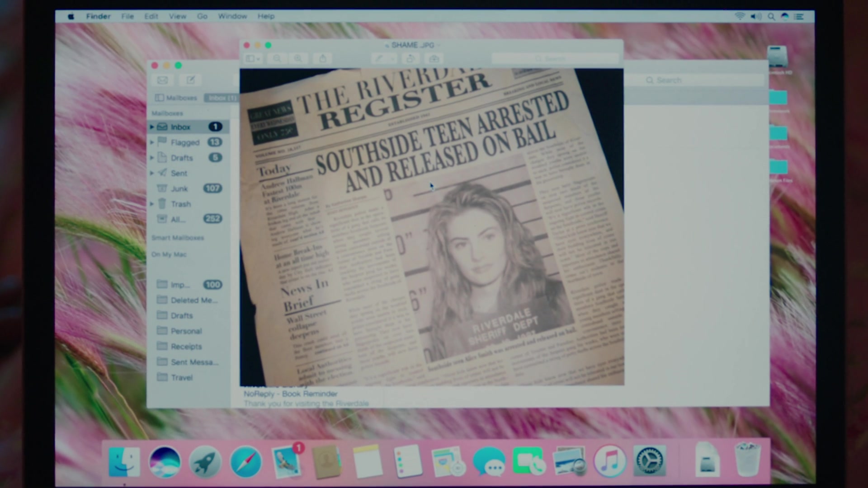
Task: Select the Personal folder
Action: pos(189,331)
